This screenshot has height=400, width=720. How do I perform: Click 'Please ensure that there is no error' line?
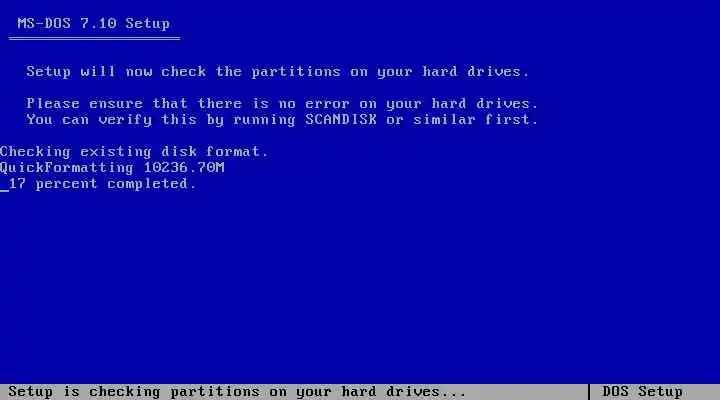[x=282, y=104]
